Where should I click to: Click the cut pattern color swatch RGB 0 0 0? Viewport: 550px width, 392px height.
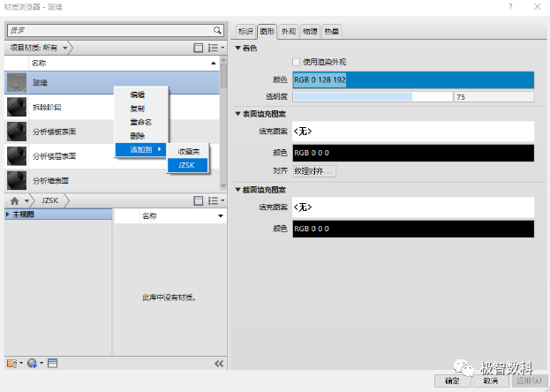pyautogui.click(x=413, y=229)
